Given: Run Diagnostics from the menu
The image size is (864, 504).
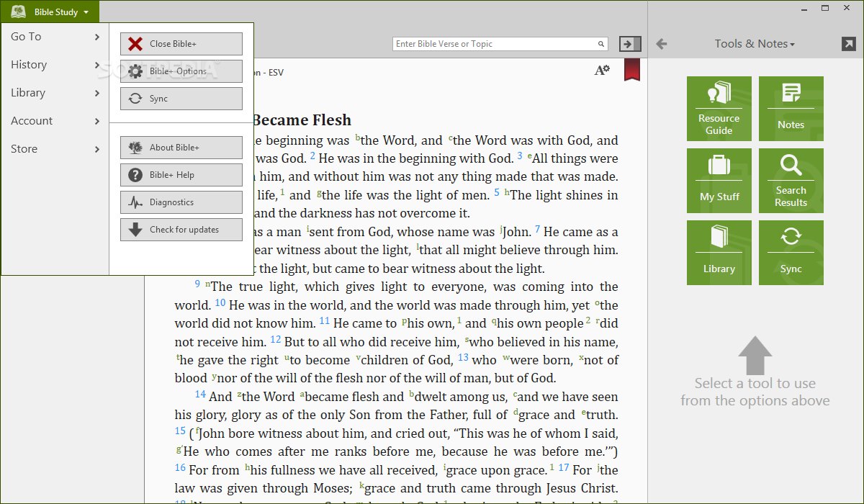Looking at the screenshot, I should click(181, 202).
